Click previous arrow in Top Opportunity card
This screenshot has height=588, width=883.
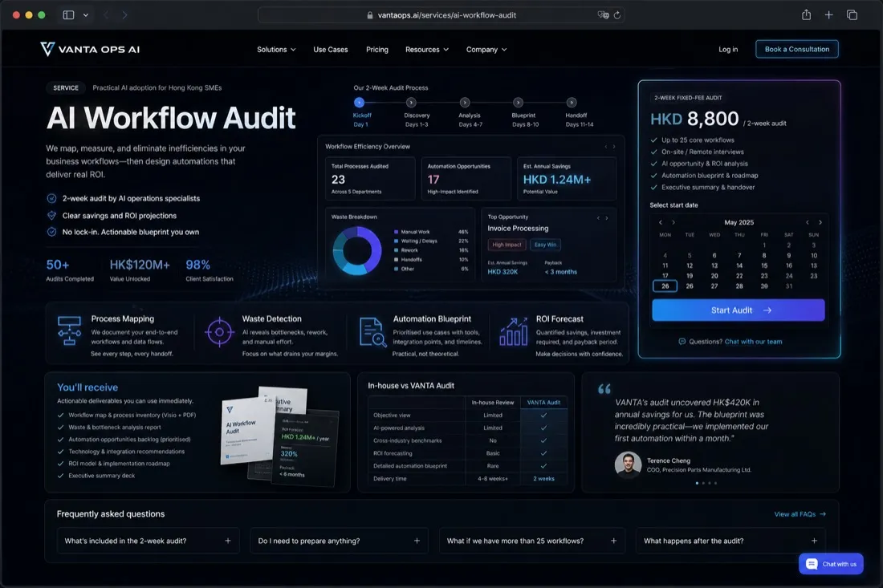pyautogui.click(x=598, y=217)
